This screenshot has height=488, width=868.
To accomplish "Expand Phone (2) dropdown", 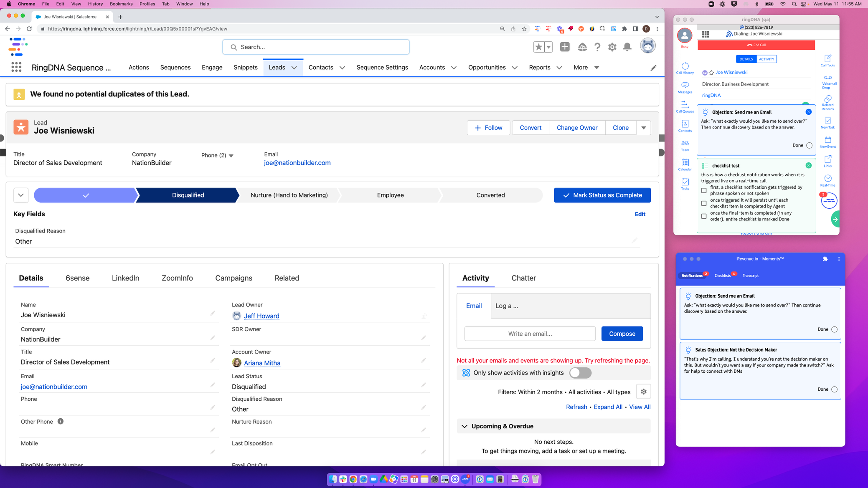I will [x=231, y=156].
